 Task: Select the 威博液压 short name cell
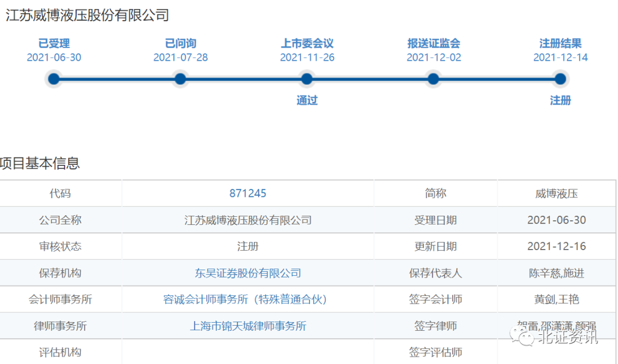[556, 193]
